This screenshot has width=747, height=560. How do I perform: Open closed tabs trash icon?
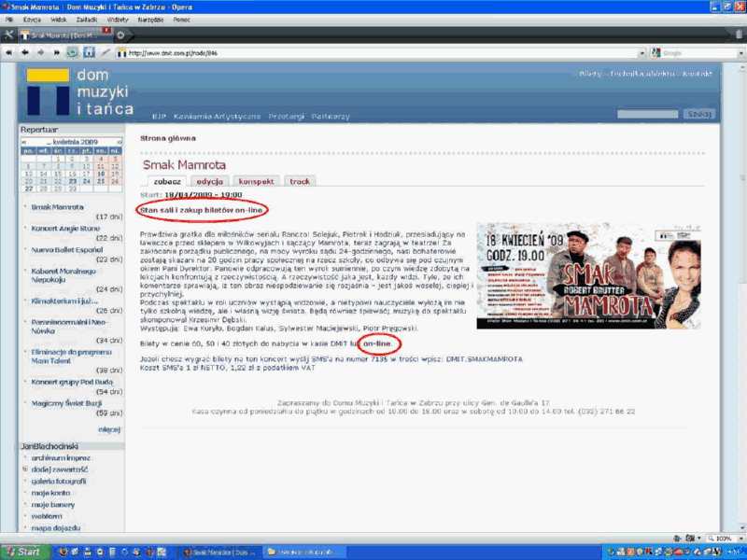tap(738, 35)
